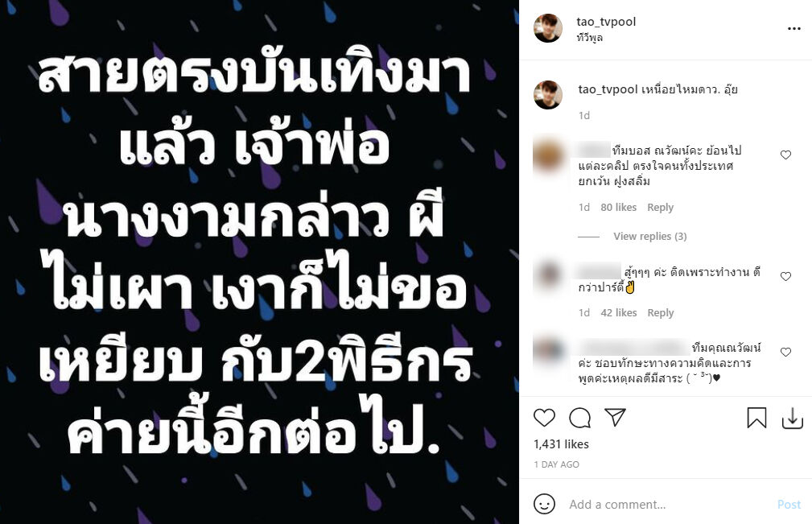Screen dimensions: 812x524
Task: View the 1,431 likes list
Action: pyautogui.click(x=561, y=444)
